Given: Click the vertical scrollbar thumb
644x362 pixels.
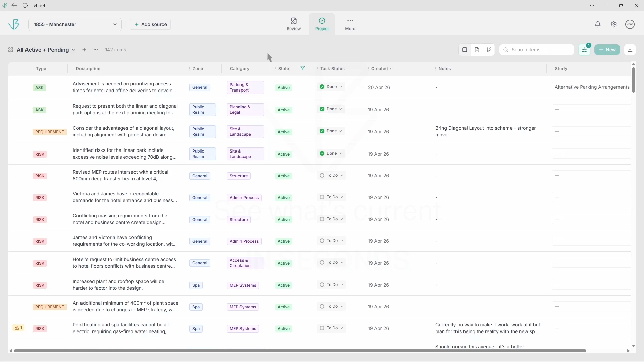Looking at the screenshot, I should (x=633, y=80).
